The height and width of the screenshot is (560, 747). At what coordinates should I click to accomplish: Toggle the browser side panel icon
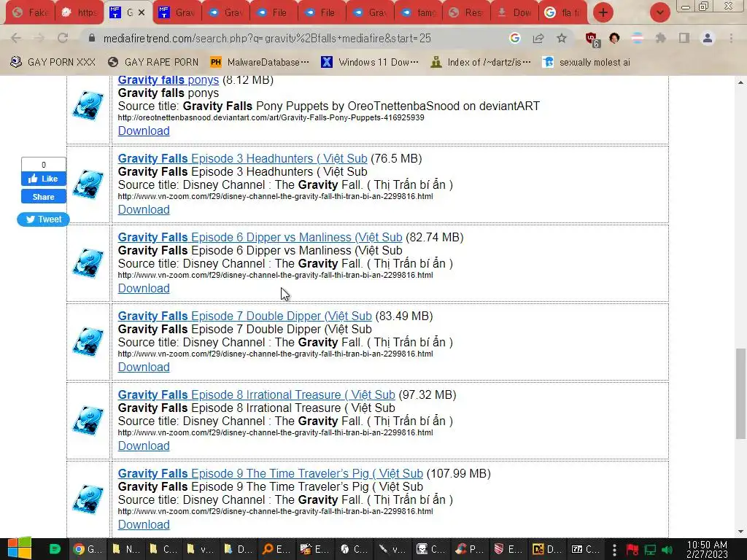pyautogui.click(x=684, y=38)
